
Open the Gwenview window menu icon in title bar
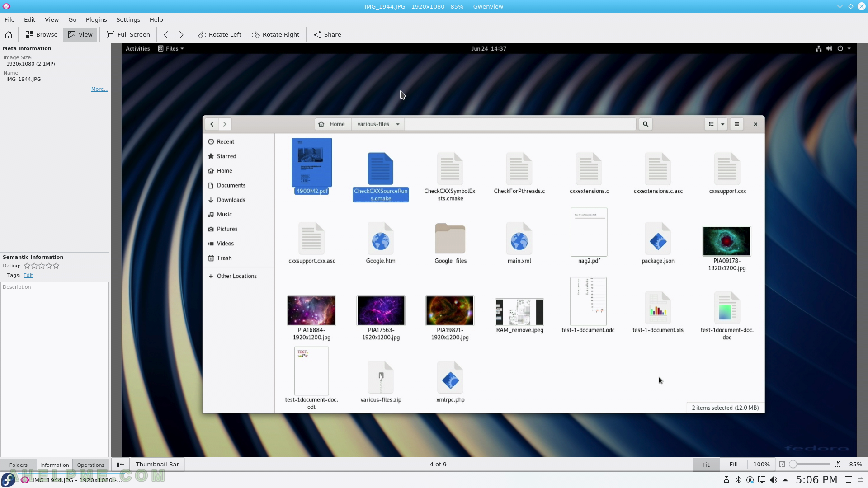[6, 6]
